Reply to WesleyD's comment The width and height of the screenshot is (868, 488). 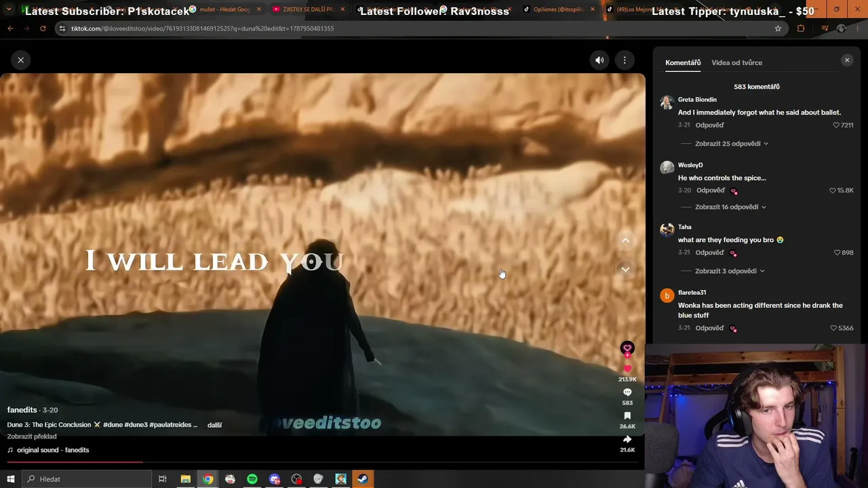pyautogui.click(x=711, y=190)
